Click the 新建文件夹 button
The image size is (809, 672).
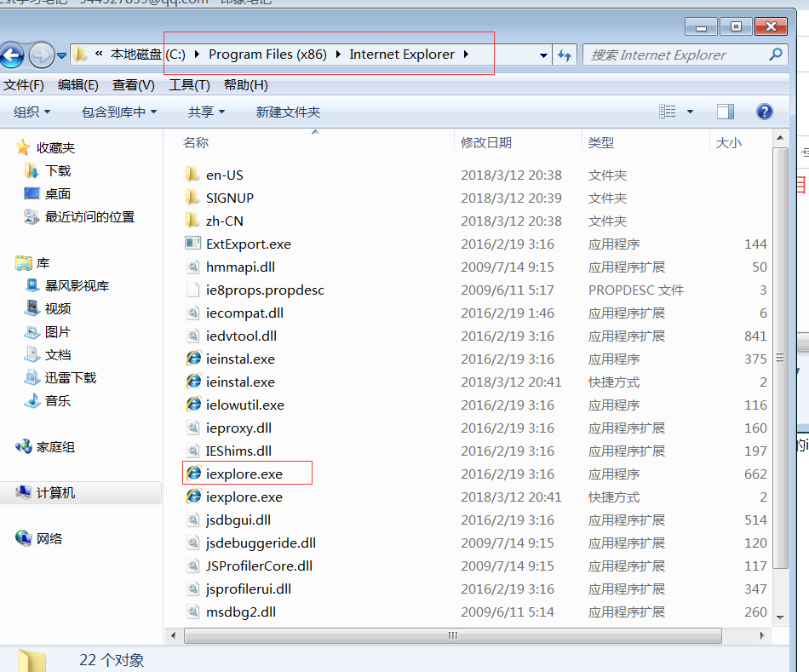coord(288,112)
